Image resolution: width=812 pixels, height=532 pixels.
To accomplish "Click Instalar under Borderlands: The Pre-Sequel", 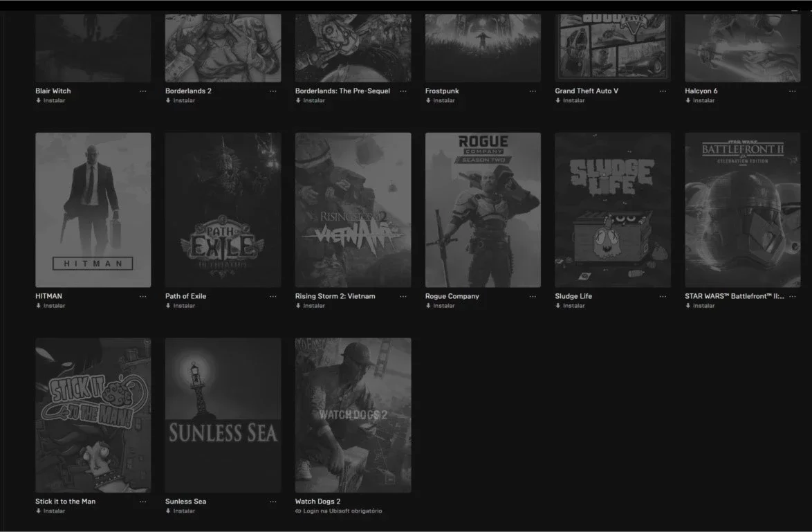I will 310,100.
